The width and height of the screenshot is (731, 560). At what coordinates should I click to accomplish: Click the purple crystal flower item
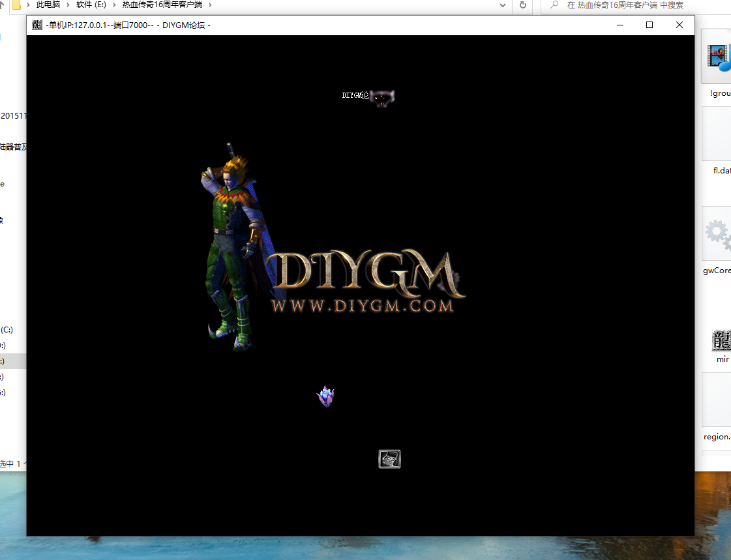pos(326,396)
